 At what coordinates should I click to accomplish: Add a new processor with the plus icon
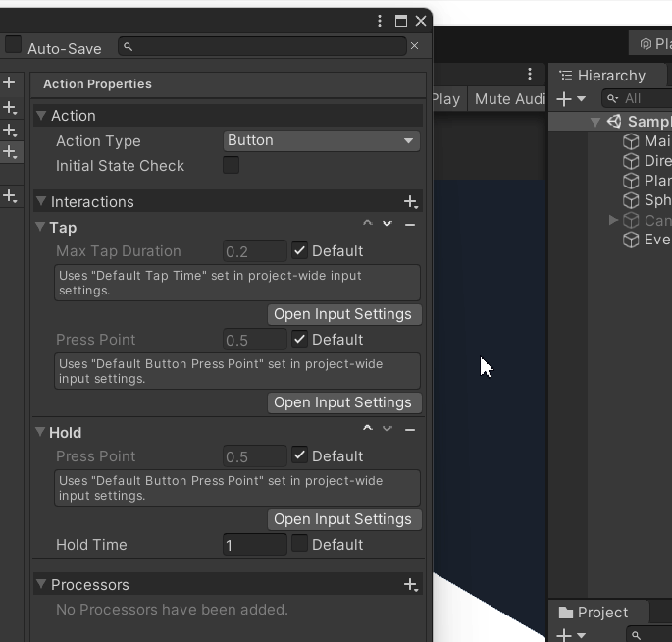coord(411,584)
